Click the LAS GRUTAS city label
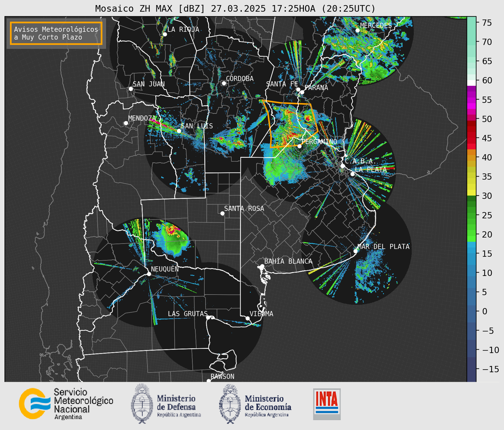Screen dimensions: 504x430 188,314
